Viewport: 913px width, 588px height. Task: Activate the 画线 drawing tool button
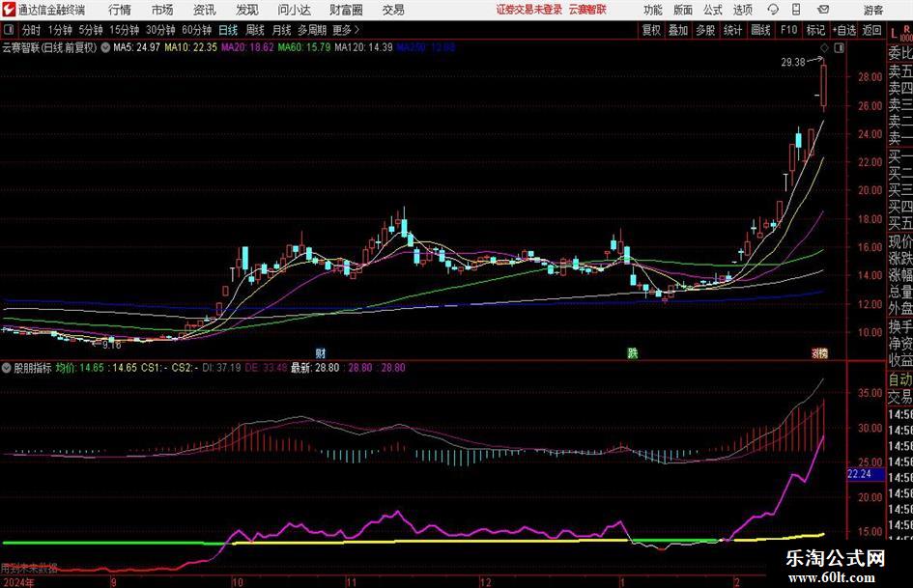[760, 30]
